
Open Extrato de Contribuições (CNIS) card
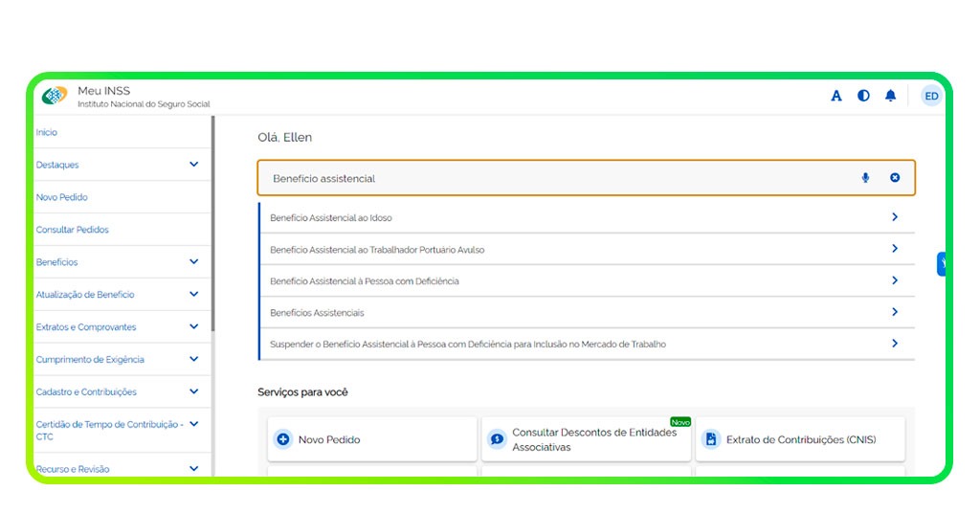pyautogui.click(x=800, y=439)
